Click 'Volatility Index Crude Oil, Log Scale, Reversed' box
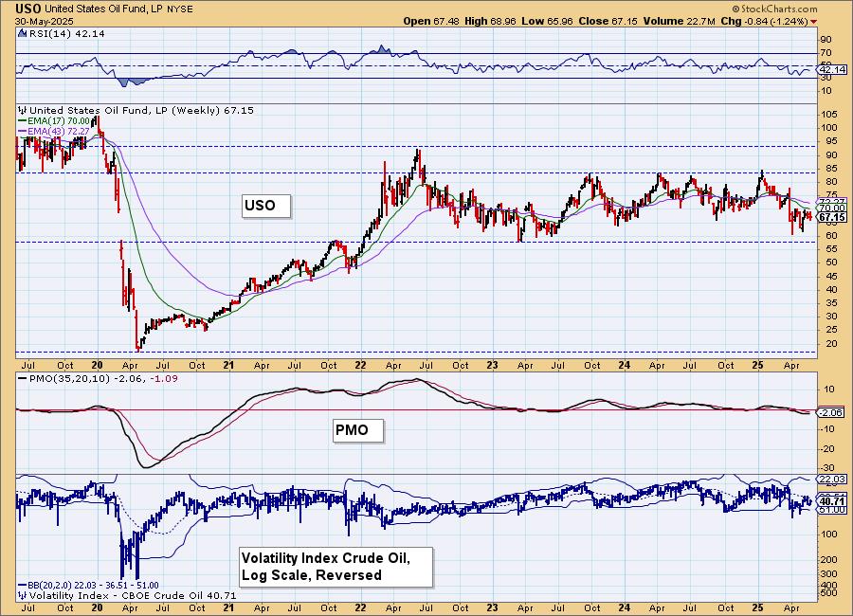 336,567
